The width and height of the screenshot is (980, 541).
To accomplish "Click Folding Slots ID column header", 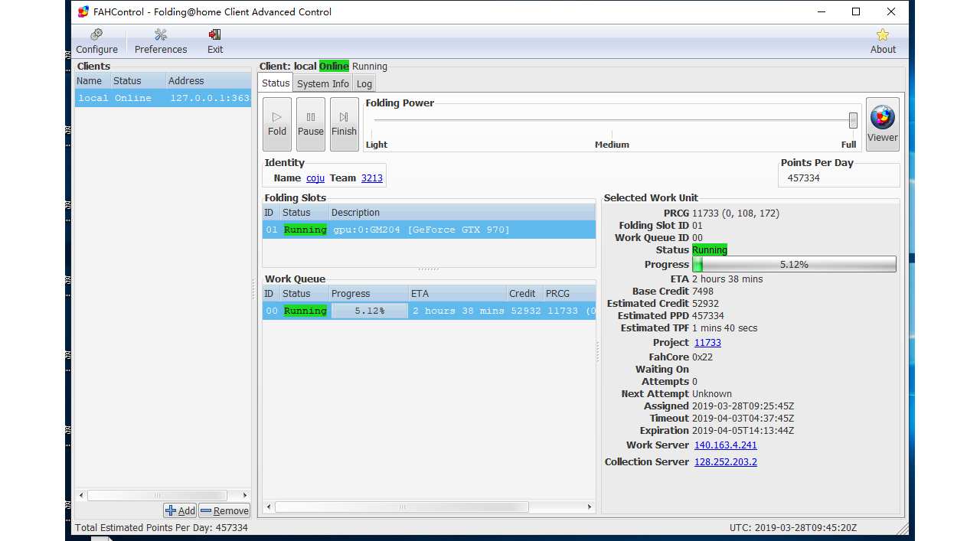I will click(x=271, y=213).
